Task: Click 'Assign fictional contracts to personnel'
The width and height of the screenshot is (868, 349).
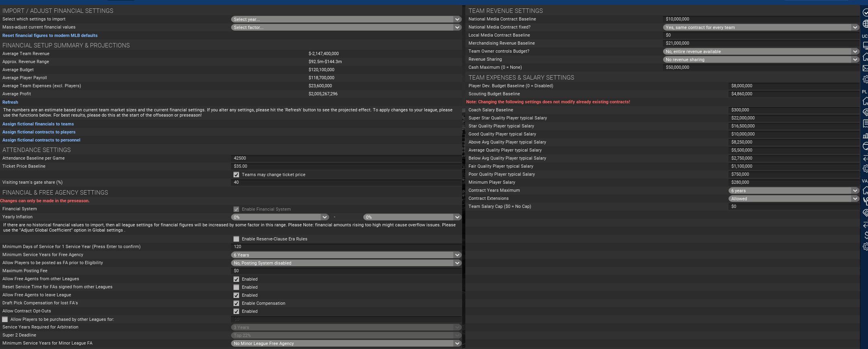Action: point(41,140)
